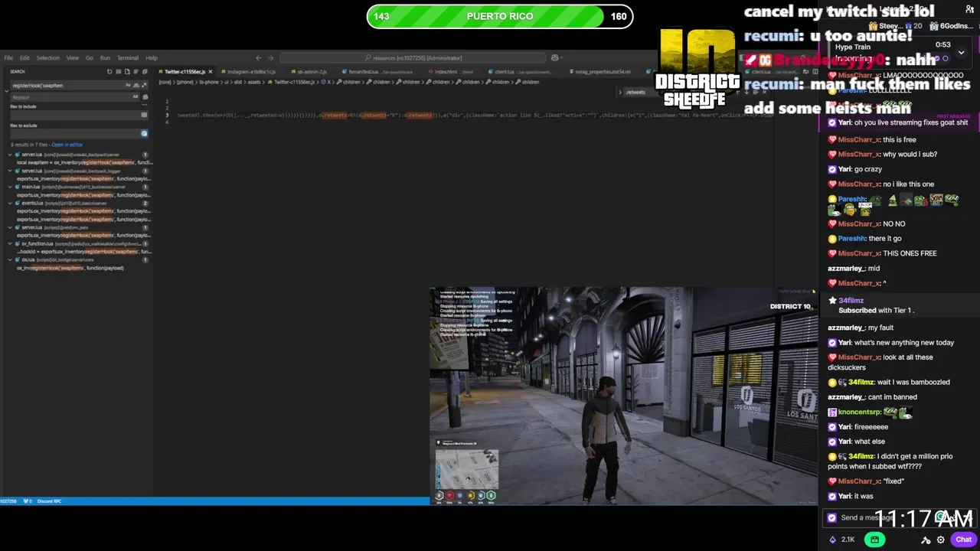Refresh the search results in Search panel
The image size is (980, 551).
pos(109,71)
